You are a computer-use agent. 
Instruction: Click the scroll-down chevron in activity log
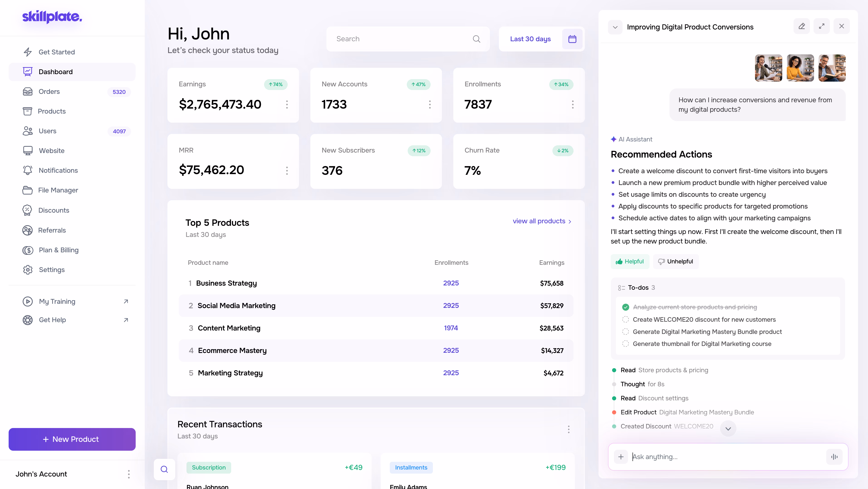pos(728,428)
